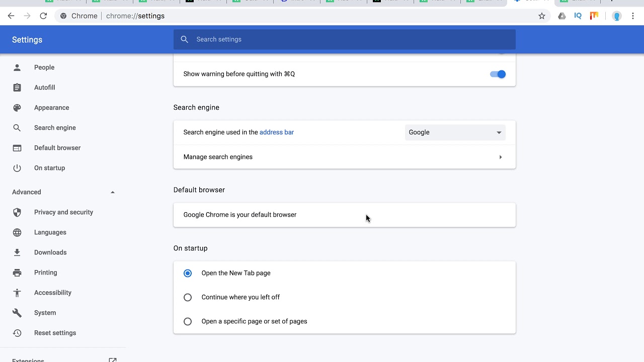Bookmark this page with the star icon

click(542, 16)
